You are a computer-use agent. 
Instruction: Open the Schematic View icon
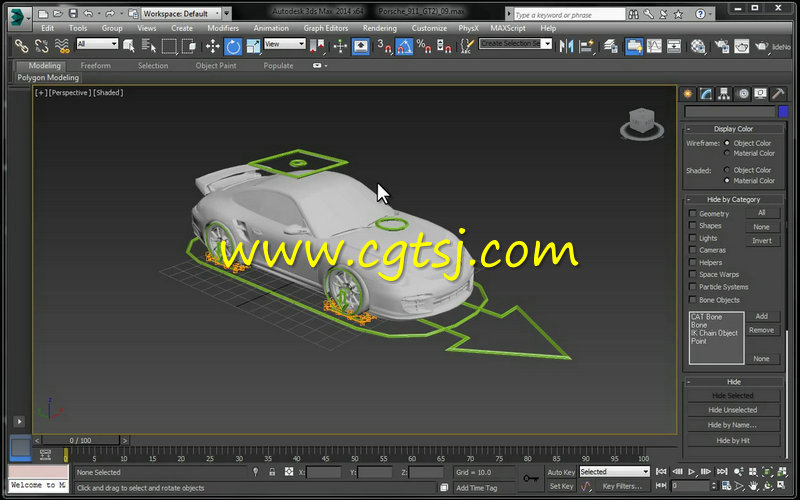674,46
